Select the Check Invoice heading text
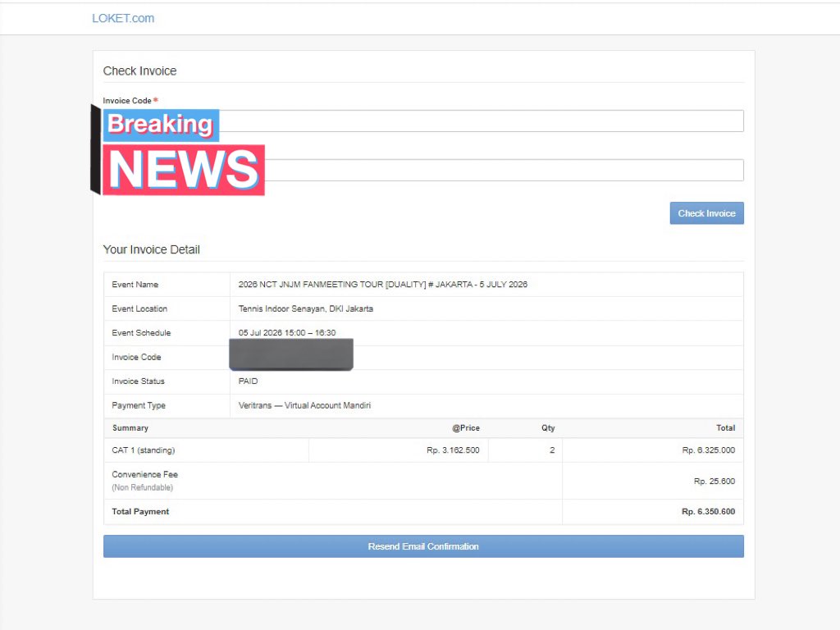The width and height of the screenshot is (840, 630). point(139,71)
